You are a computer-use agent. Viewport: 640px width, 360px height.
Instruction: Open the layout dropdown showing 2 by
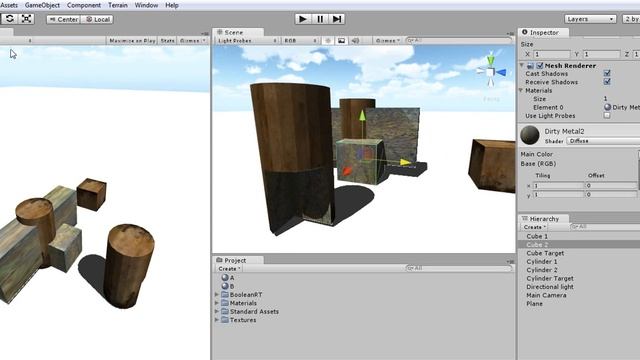631,19
